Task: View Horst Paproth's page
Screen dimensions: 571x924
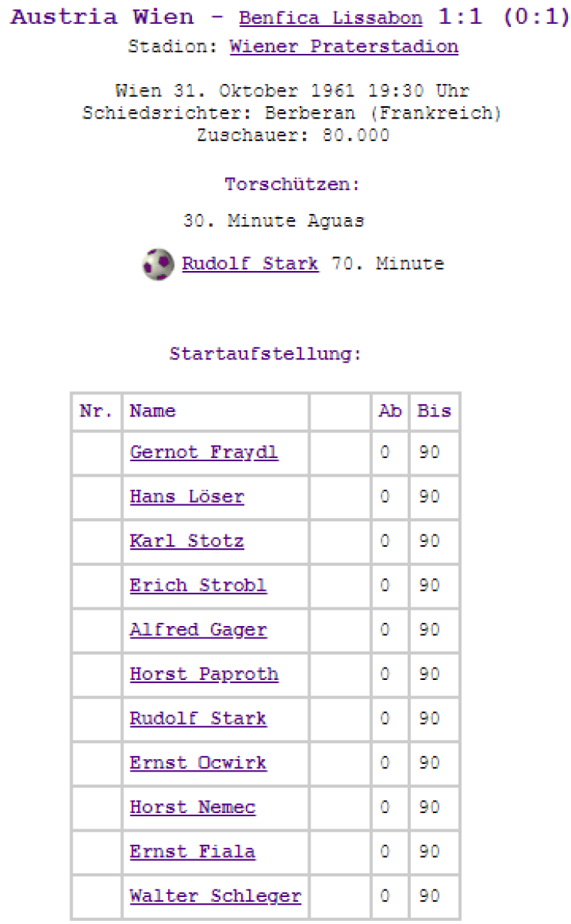Action: tap(203, 675)
